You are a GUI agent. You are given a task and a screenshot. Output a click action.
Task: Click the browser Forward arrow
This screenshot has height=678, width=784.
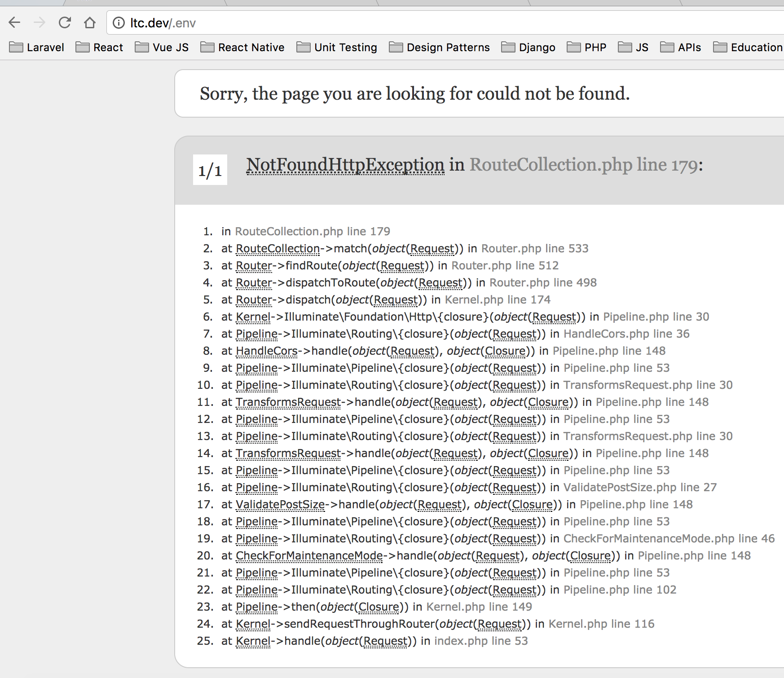pos(40,22)
